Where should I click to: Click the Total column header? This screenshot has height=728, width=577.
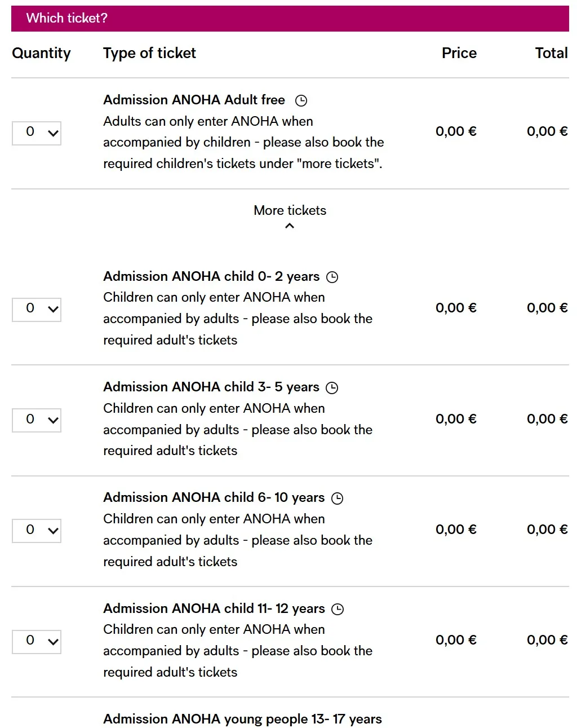551,53
